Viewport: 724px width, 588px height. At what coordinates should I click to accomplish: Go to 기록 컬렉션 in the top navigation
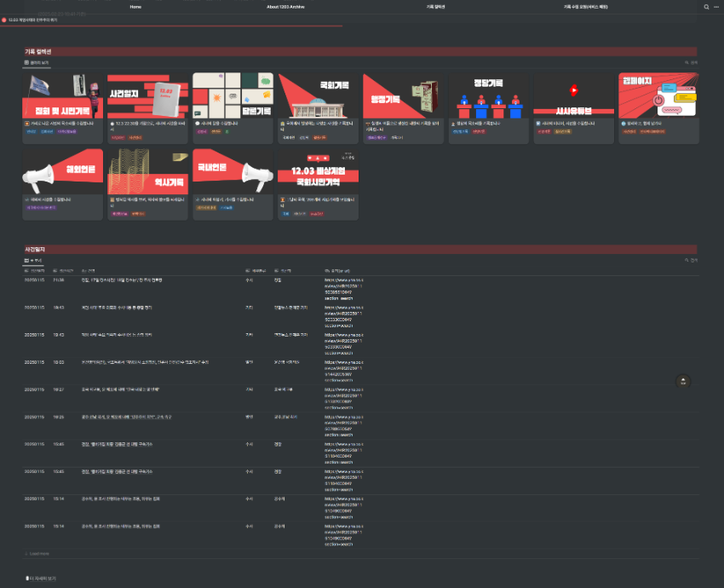coord(435,6)
